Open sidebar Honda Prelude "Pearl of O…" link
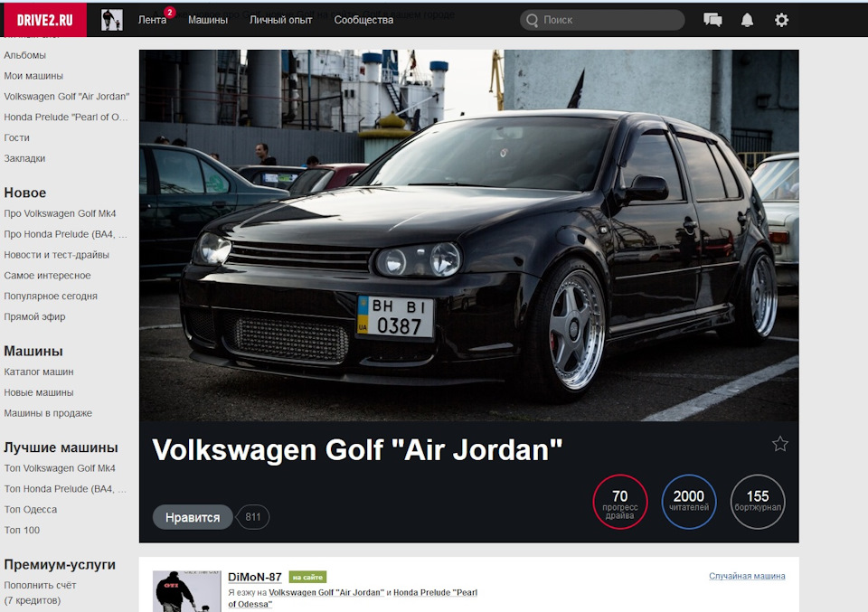The image size is (868, 612). pyautogui.click(x=66, y=117)
